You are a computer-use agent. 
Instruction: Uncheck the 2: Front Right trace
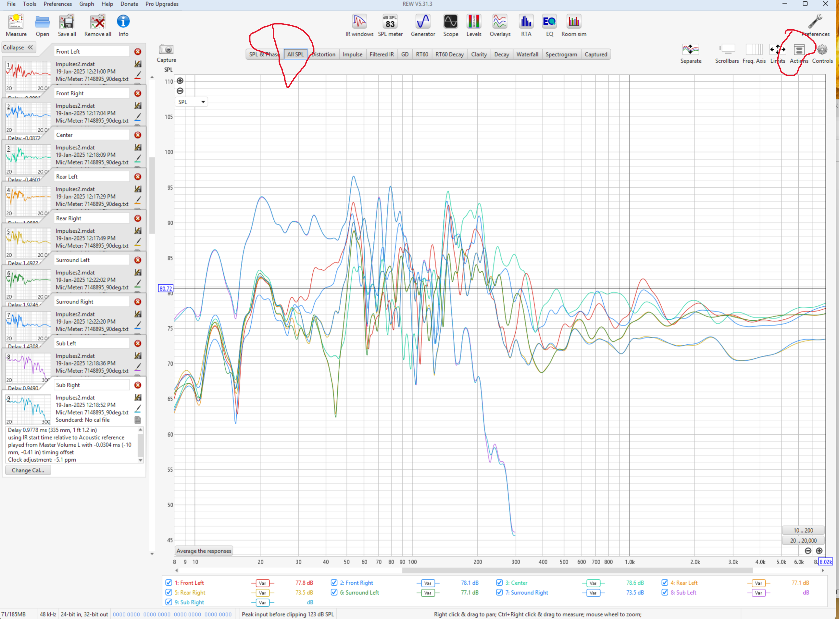click(334, 583)
